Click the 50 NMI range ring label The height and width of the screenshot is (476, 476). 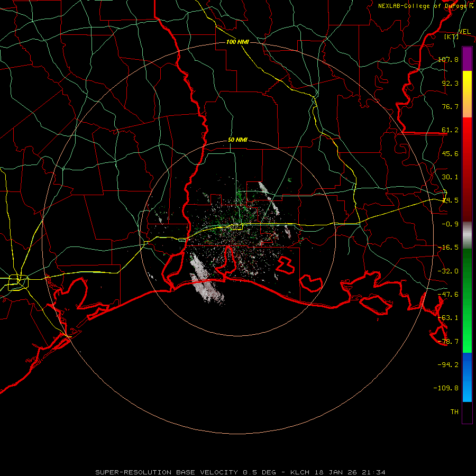237,140
